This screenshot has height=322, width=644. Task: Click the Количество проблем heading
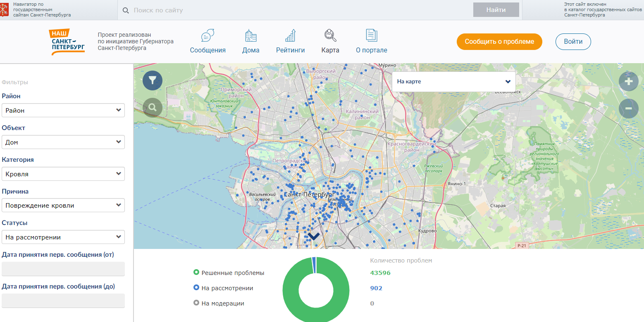coord(401,260)
